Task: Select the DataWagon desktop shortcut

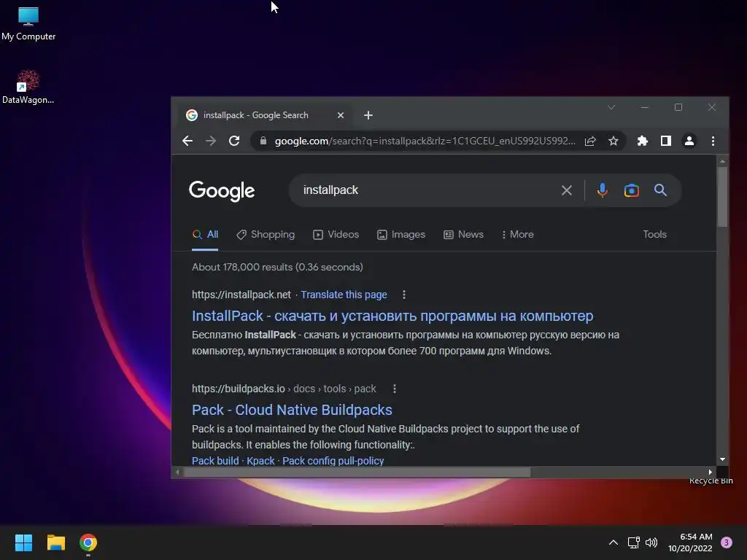Action: [x=28, y=87]
